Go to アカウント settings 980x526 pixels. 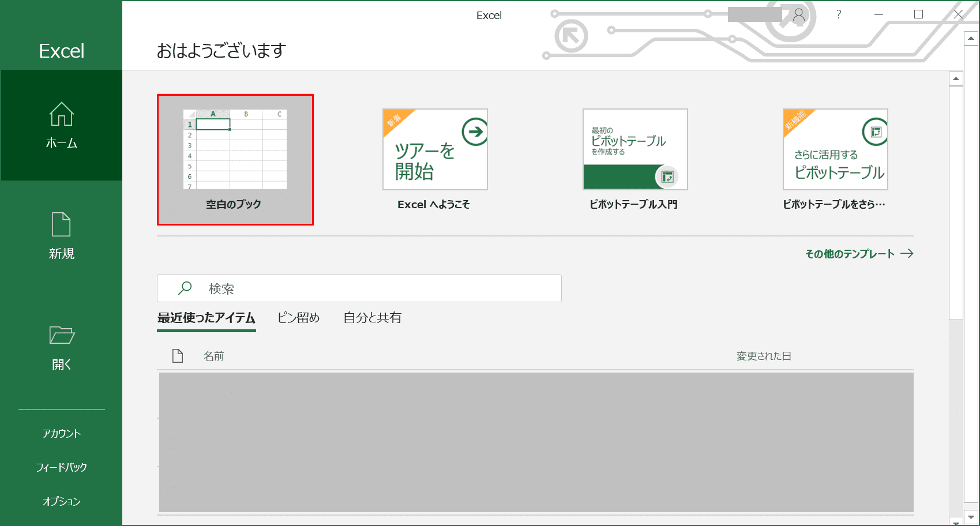[61, 433]
